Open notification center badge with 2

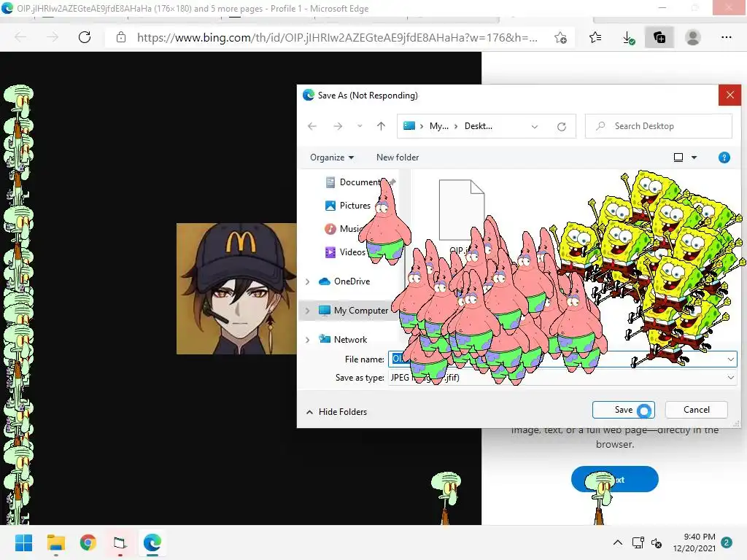tap(727, 542)
